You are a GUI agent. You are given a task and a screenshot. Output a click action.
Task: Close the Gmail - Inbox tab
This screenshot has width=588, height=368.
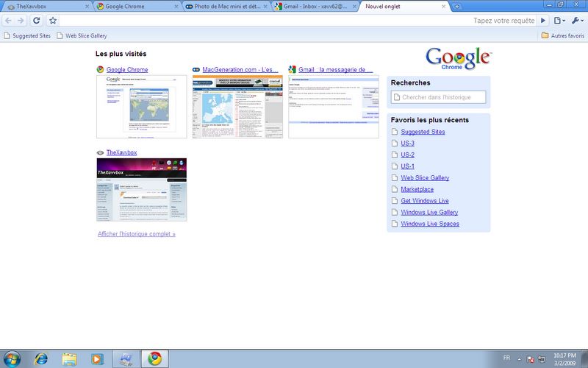(354, 7)
